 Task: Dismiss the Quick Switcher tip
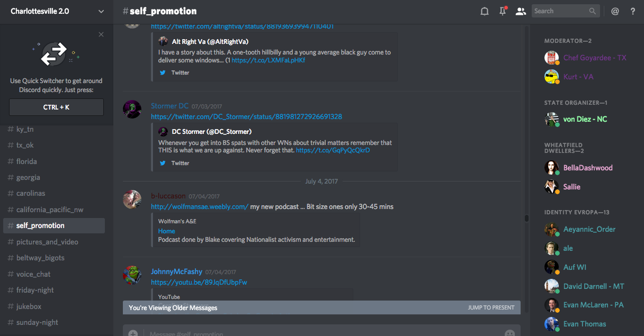click(x=101, y=34)
